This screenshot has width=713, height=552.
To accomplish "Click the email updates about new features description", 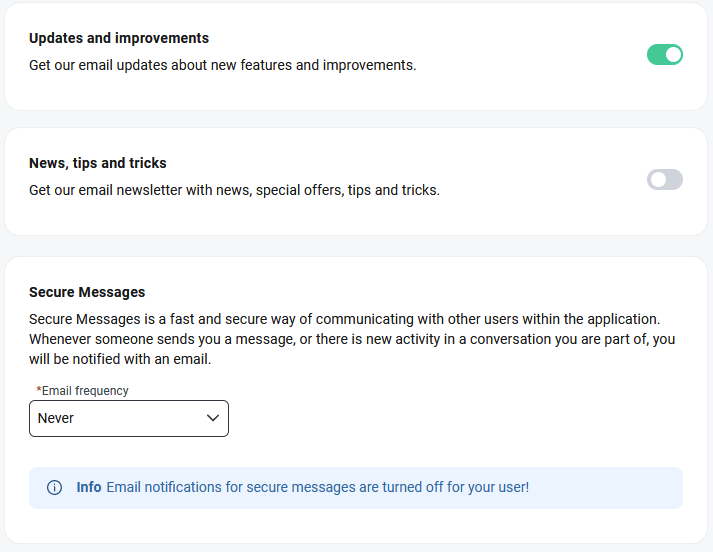I will 222,65.
